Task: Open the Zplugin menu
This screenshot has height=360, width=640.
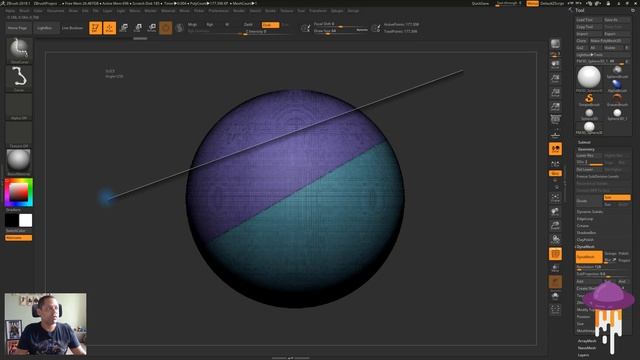Action: (337, 11)
